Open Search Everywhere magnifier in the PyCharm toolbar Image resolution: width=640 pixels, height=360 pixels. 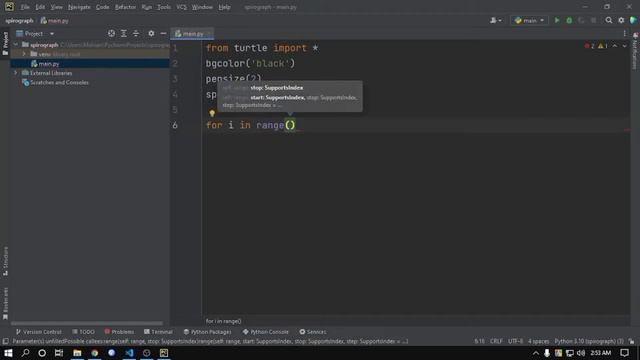(609, 20)
